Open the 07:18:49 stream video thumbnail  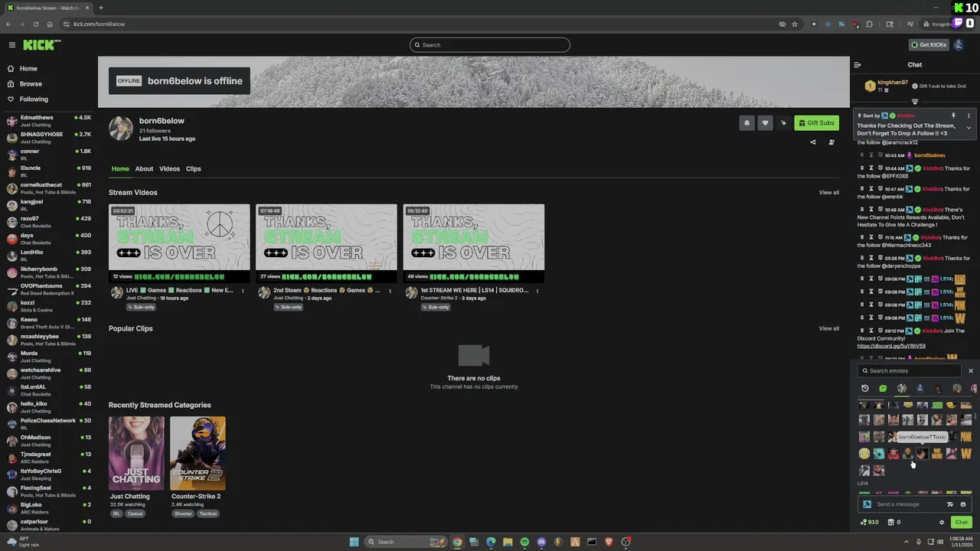coord(326,243)
